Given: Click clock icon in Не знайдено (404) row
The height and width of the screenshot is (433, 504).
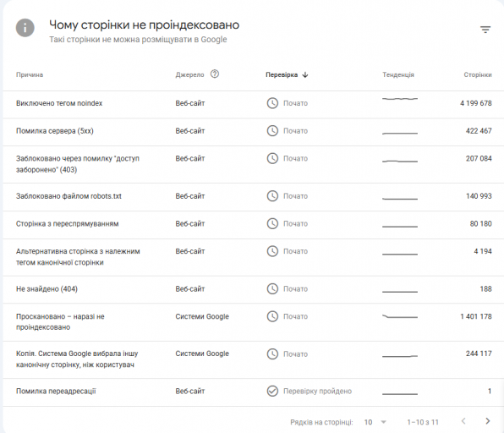Looking at the screenshot, I should point(272,289).
